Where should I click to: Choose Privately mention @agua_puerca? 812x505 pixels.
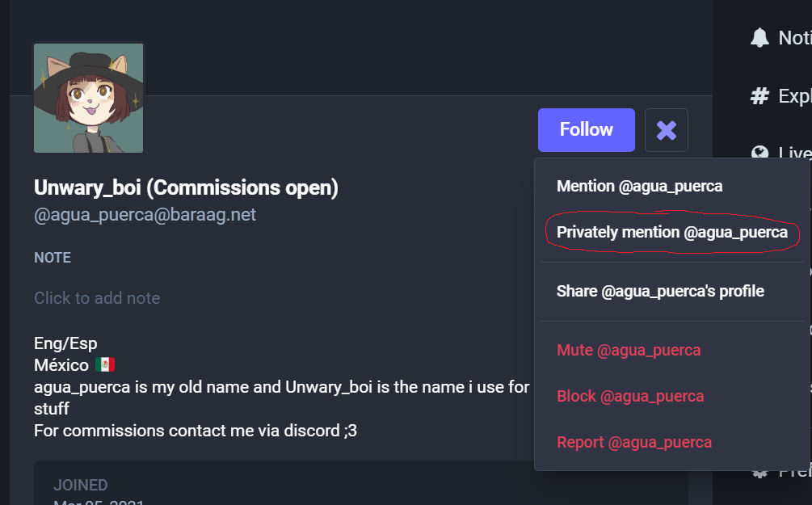(x=672, y=232)
